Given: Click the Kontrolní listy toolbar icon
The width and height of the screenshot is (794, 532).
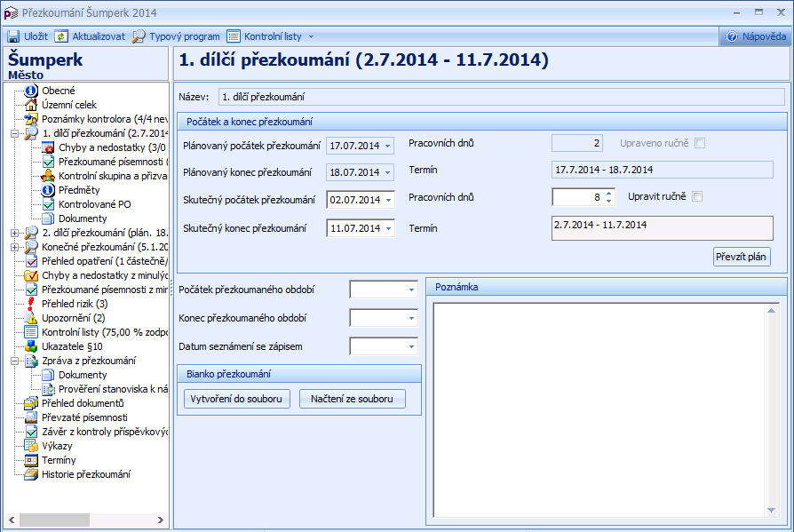Looking at the screenshot, I should click(x=234, y=36).
